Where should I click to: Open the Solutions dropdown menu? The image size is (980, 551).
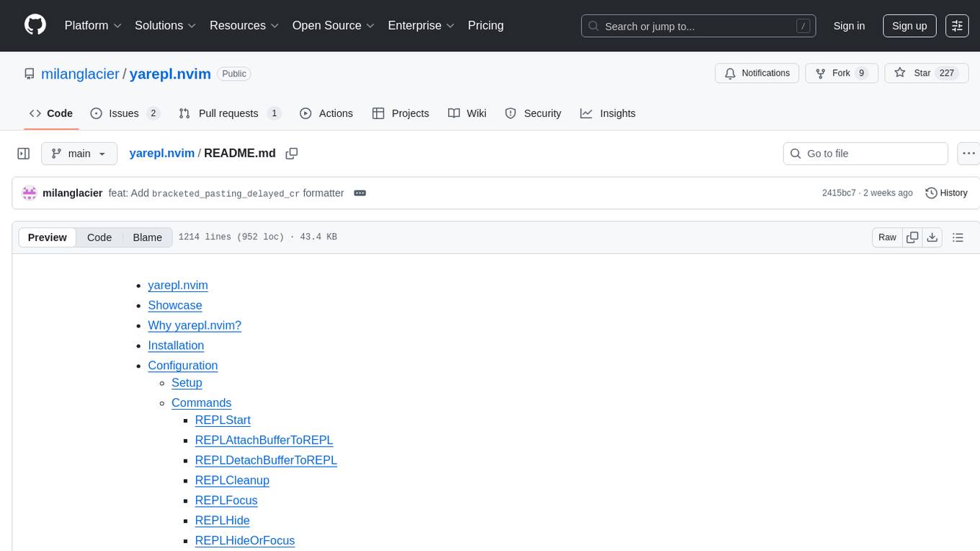pyautogui.click(x=165, y=25)
